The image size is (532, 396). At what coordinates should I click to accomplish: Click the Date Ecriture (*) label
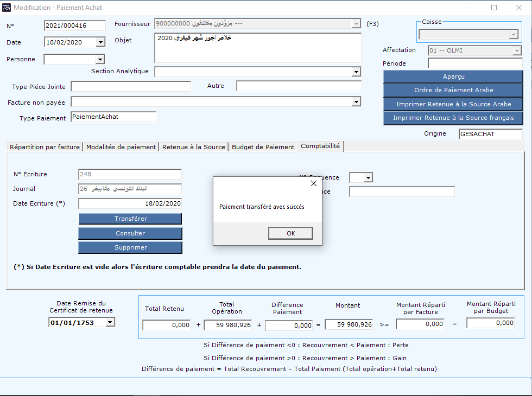pos(39,203)
